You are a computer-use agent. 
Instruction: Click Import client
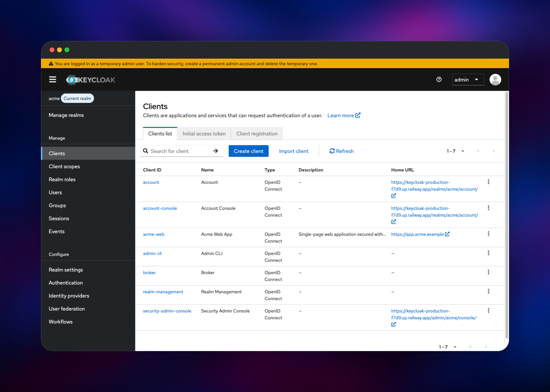pyautogui.click(x=293, y=151)
